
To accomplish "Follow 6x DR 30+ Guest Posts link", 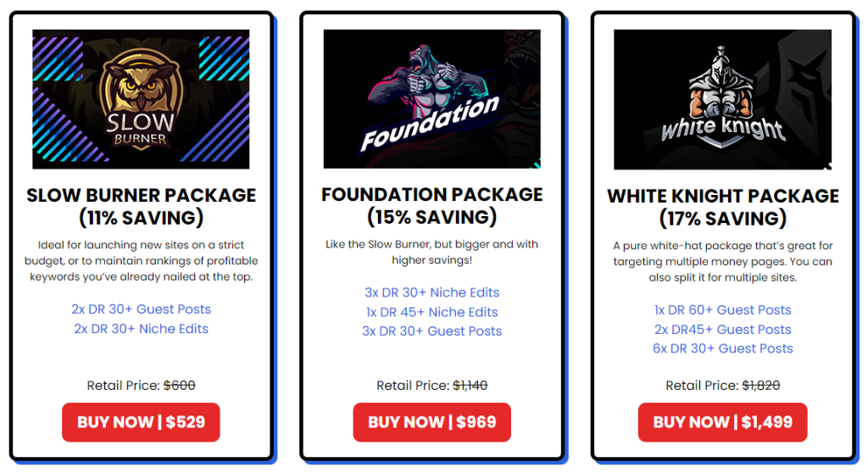I will [722, 348].
